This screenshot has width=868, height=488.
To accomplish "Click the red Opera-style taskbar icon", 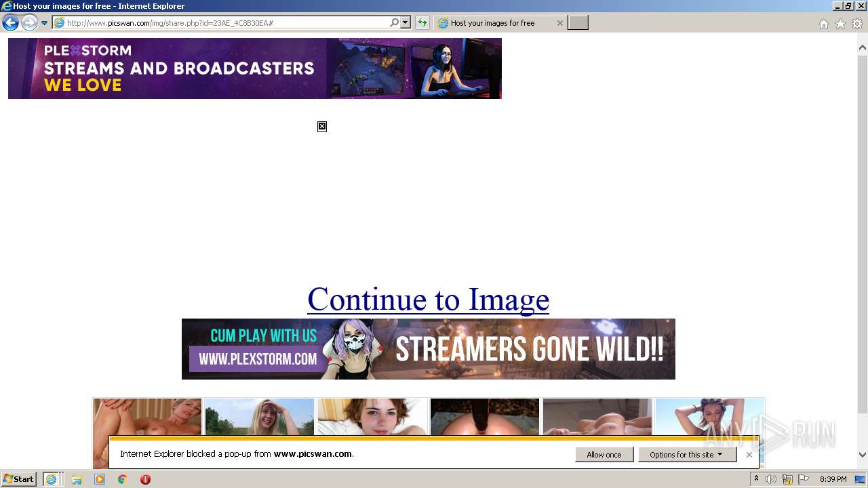I will coord(145,479).
